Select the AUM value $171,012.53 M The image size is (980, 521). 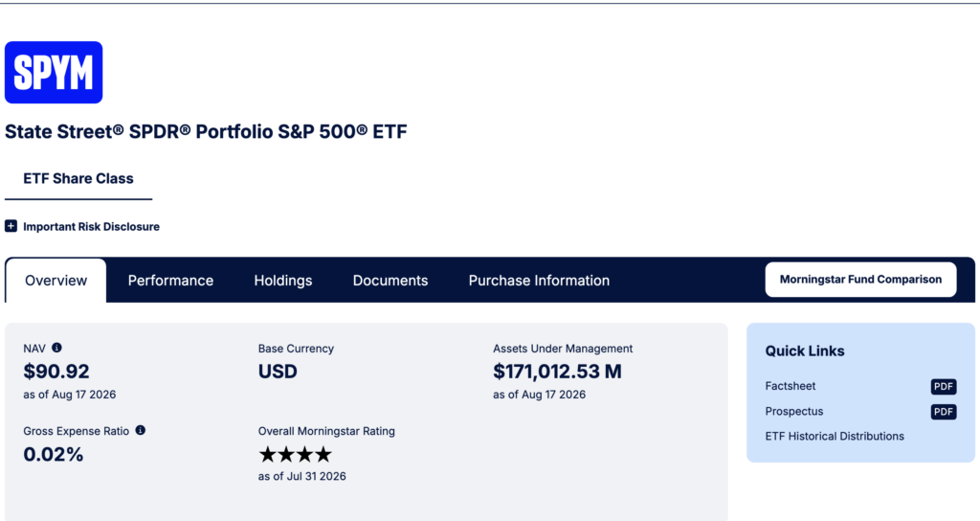558,372
